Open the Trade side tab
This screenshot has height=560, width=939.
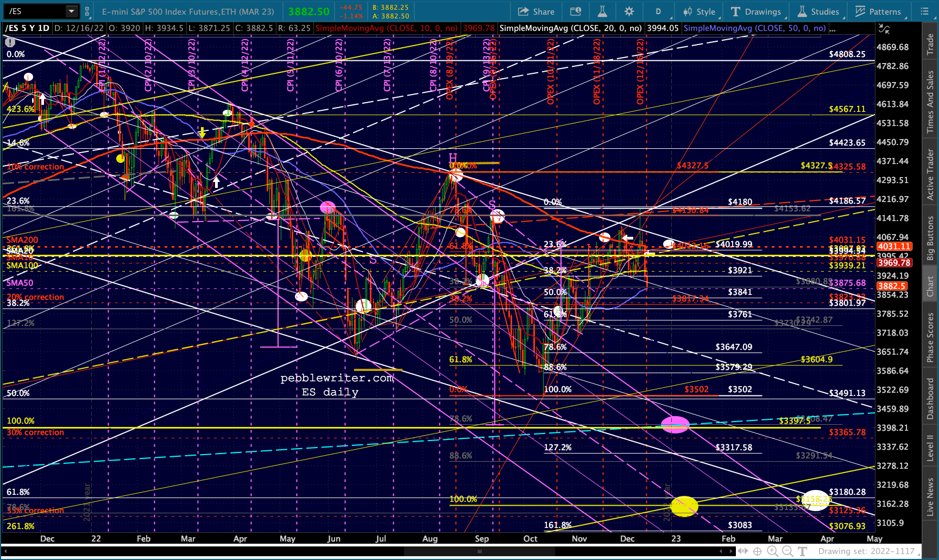point(930,43)
